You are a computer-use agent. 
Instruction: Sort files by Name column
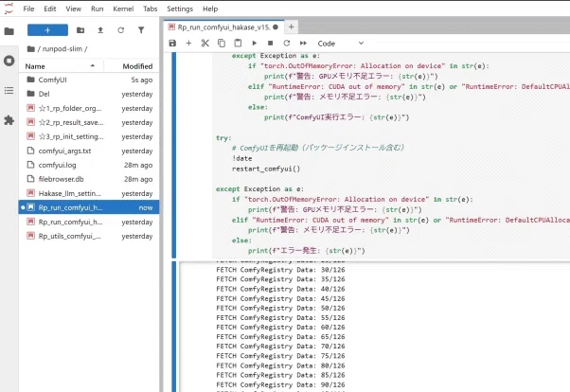tap(61, 66)
